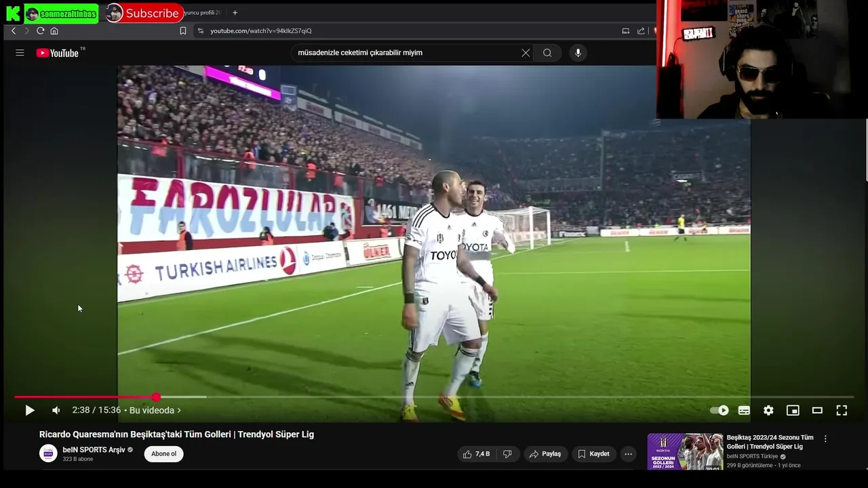Open player settings gear
The image size is (868, 488).
coord(768,410)
